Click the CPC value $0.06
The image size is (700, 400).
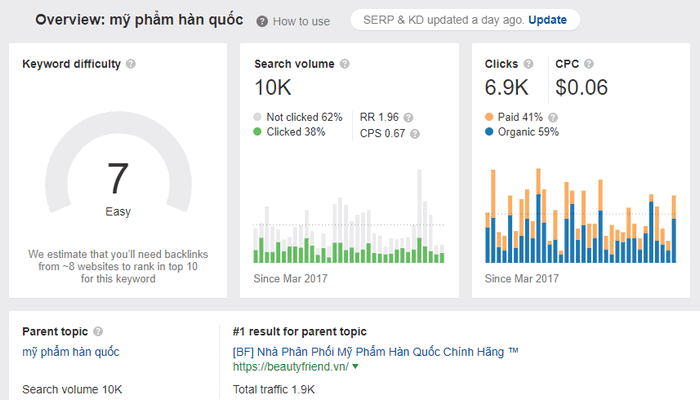(x=581, y=88)
